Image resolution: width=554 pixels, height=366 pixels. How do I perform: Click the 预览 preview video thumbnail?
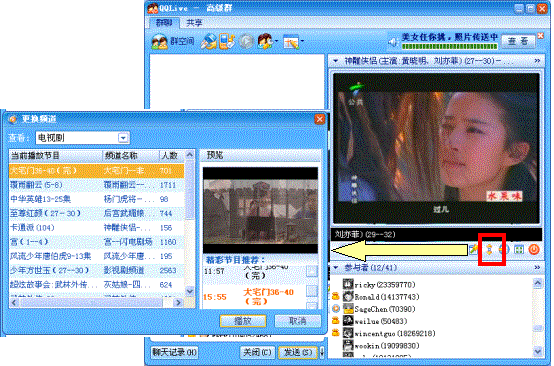[260, 210]
